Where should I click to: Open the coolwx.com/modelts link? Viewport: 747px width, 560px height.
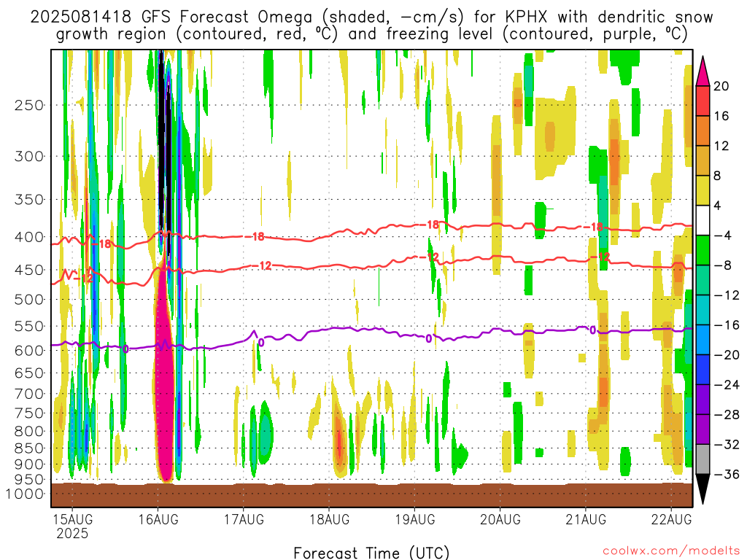(x=671, y=551)
